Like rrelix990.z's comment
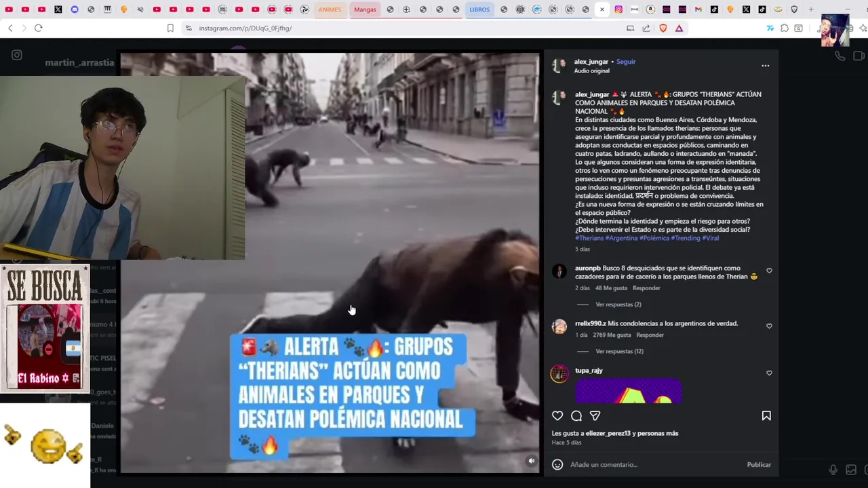Image resolution: width=868 pixels, height=488 pixels. 769,326
